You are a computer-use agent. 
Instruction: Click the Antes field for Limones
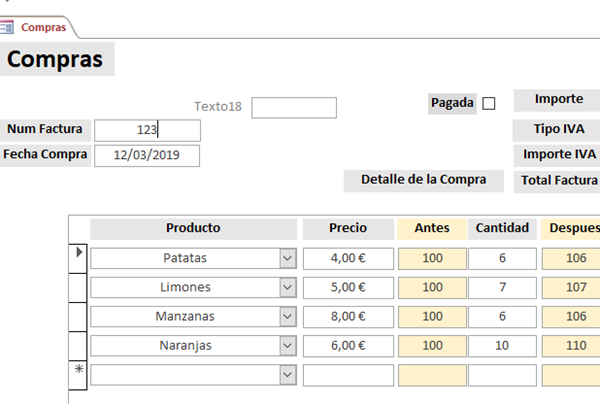pos(432,287)
